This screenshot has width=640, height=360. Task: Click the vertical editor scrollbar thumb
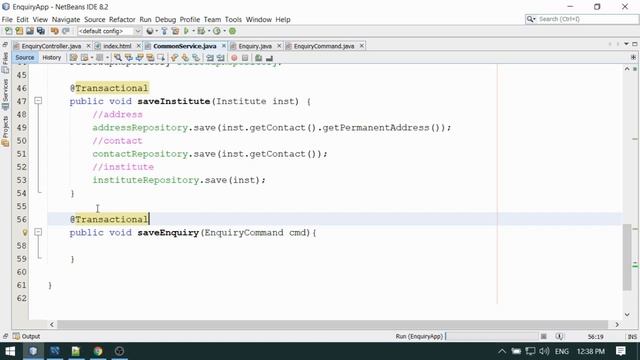coord(627,257)
